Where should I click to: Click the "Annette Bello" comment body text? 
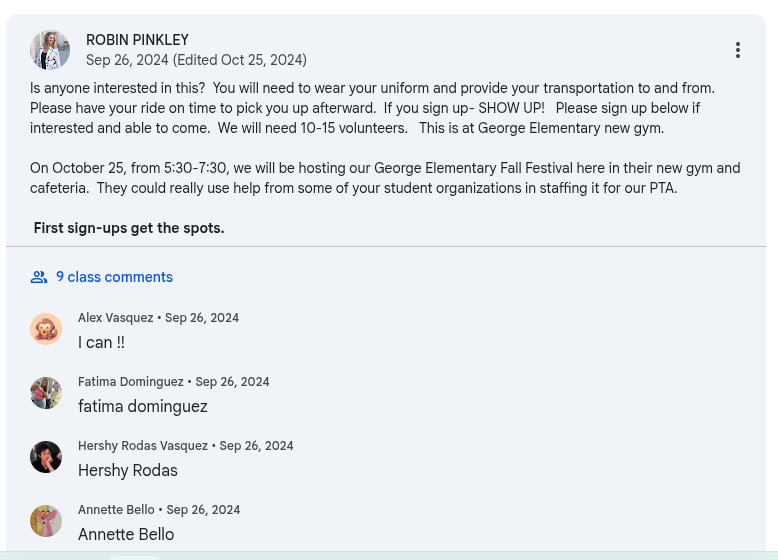[126, 535]
